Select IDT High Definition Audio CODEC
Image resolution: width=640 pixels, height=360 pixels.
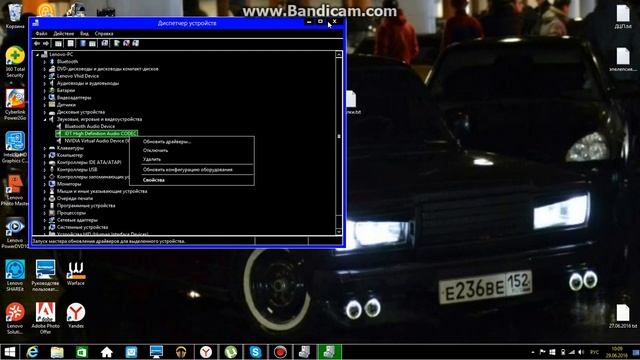100,133
